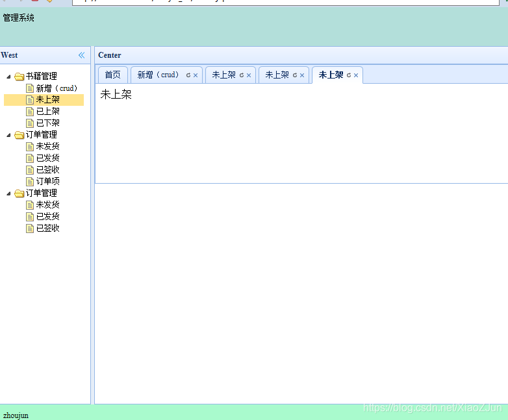Select the last 订单管理 folder label
Image resolution: width=508 pixels, height=420 pixels.
point(42,193)
